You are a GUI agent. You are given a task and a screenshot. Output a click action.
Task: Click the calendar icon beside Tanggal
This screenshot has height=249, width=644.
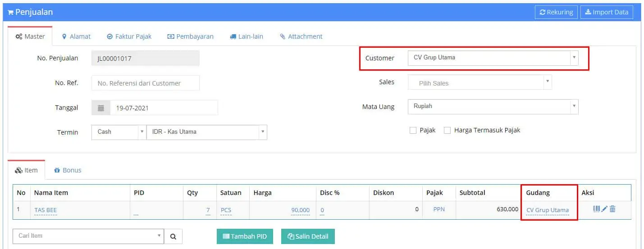[x=101, y=108]
